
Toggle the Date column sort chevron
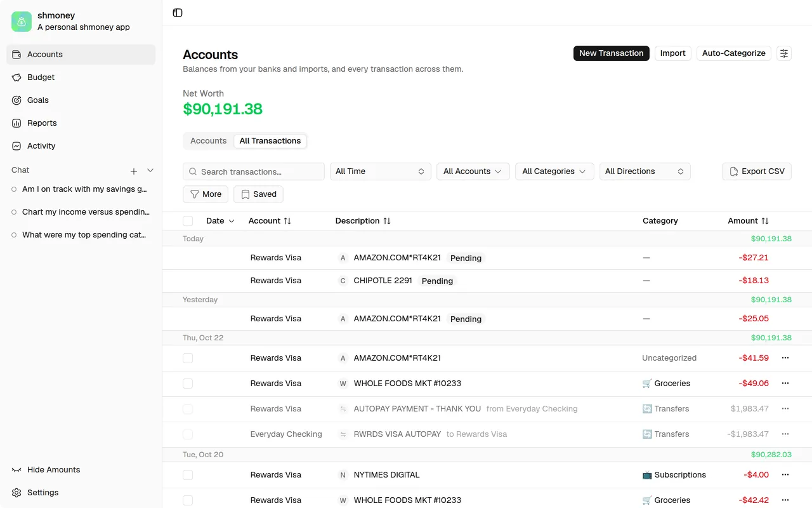click(232, 221)
